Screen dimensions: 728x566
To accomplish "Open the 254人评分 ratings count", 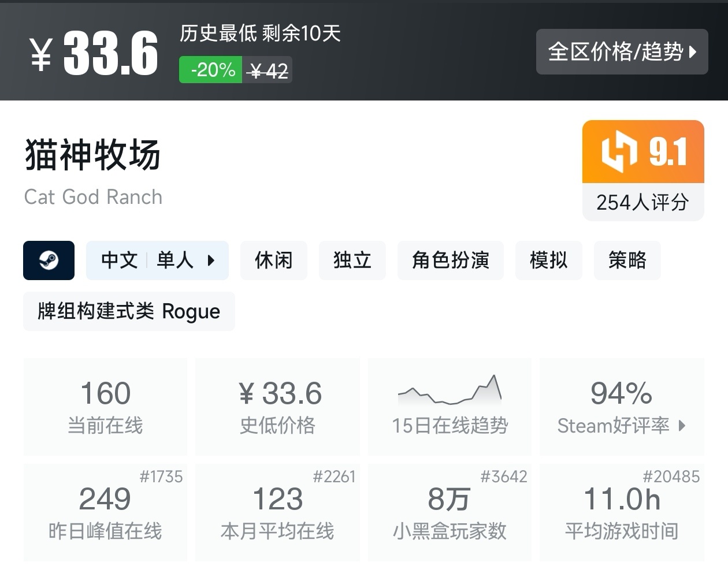I will [642, 203].
